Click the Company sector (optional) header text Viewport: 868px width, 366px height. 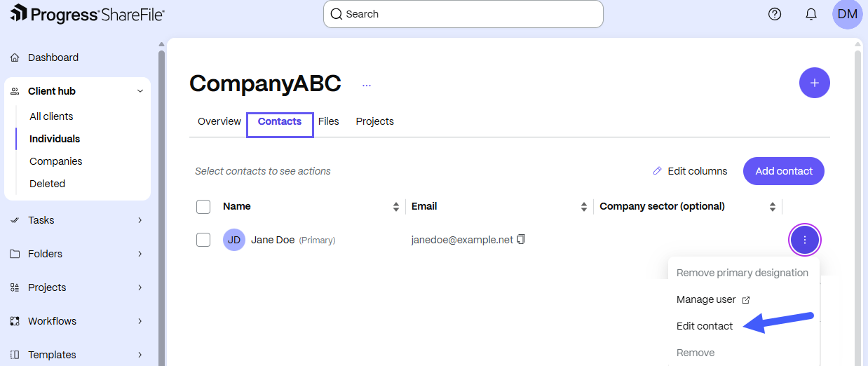click(x=663, y=206)
